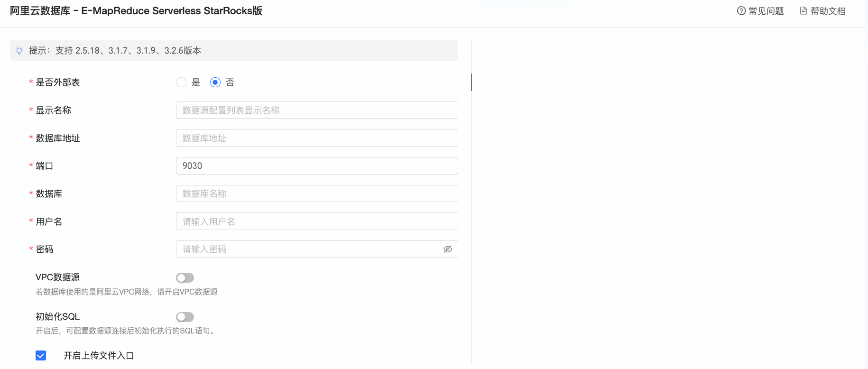Click the VPC network hint description text

[127, 292]
